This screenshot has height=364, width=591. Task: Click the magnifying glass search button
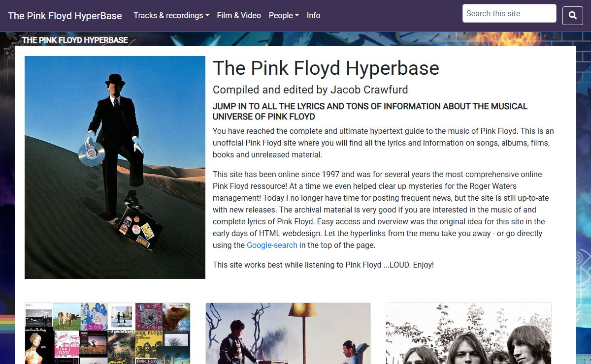pyautogui.click(x=573, y=15)
